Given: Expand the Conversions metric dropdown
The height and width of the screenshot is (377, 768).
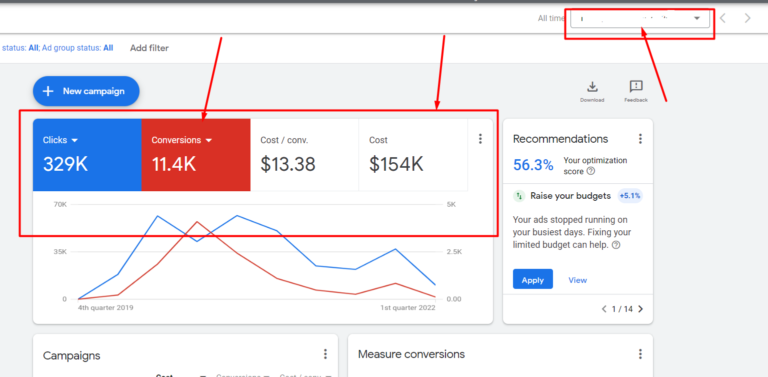Looking at the screenshot, I should pyautogui.click(x=209, y=141).
